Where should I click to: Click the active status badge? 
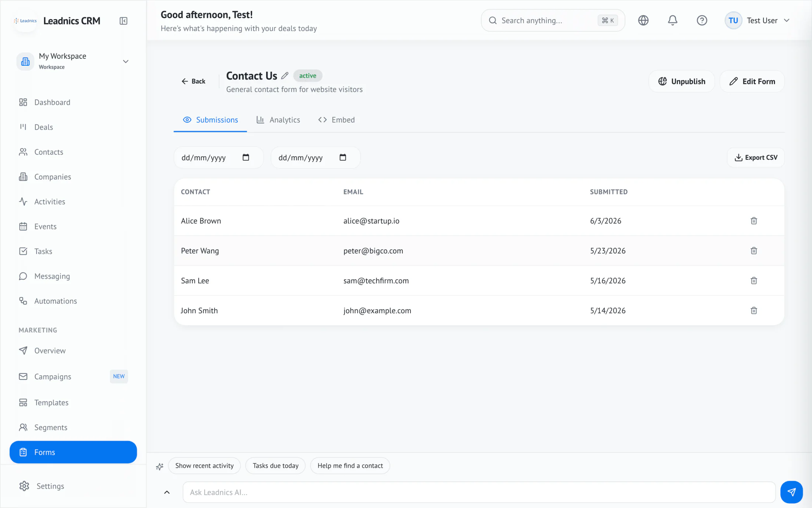coord(307,76)
